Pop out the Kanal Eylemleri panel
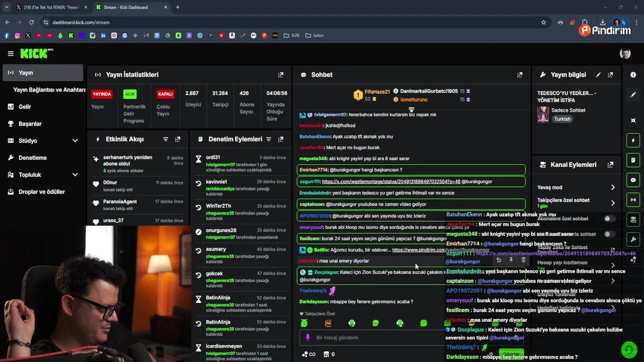 pos(610,164)
